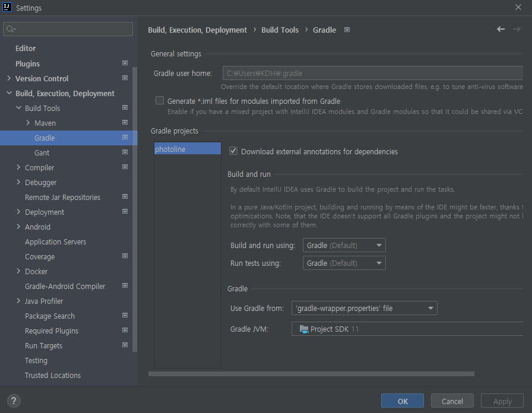Click the Gradle user home path field

372,73
